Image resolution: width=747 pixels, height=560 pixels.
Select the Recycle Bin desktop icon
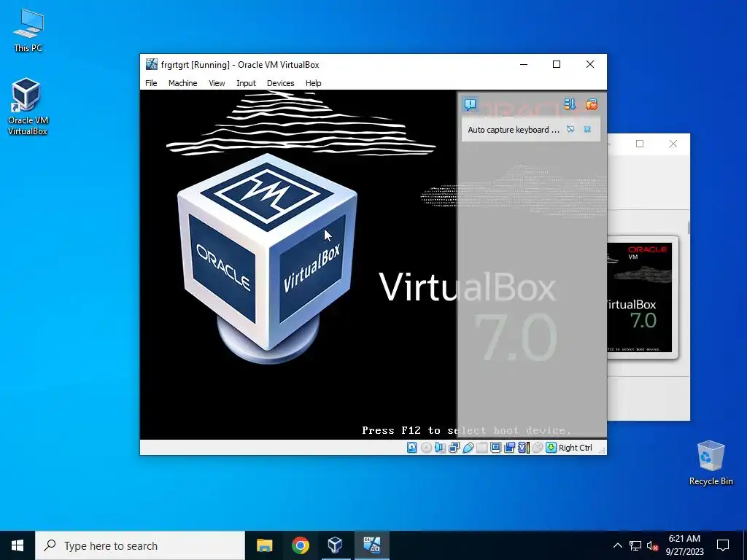pyautogui.click(x=711, y=463)
